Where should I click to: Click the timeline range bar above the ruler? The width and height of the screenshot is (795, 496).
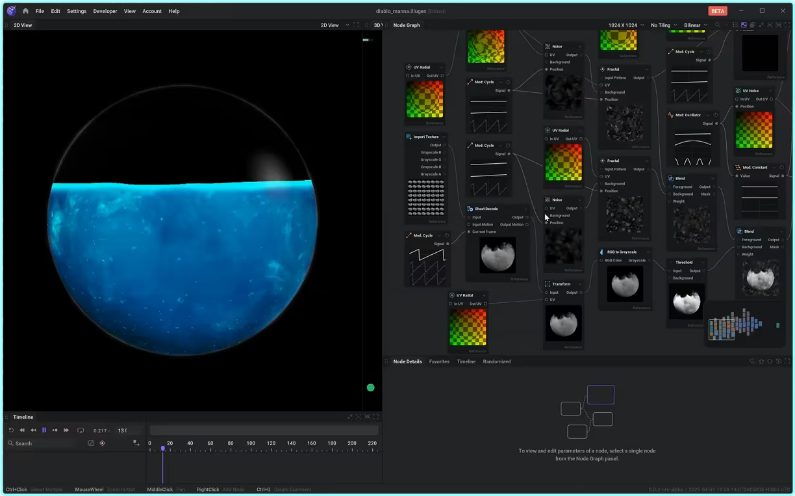click(x=264, y=430)
